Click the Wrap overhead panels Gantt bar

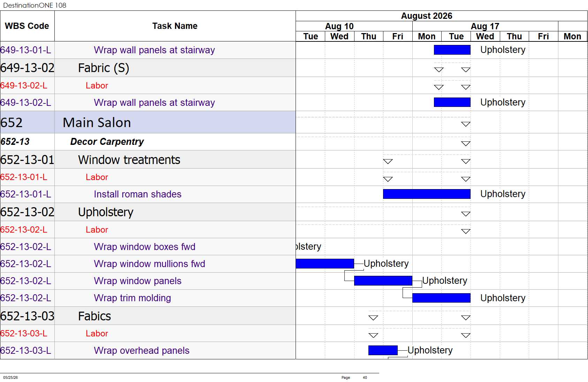click(x=383, y=350)
